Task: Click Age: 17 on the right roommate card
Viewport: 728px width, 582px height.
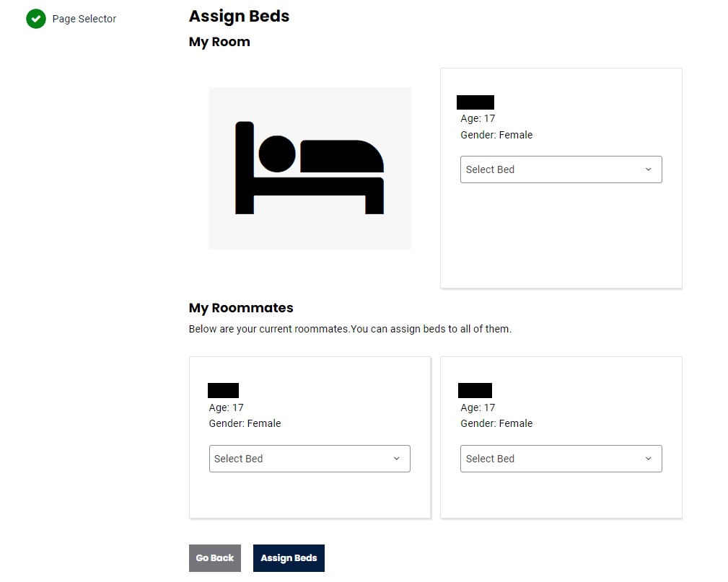Action: pyautogui.click(x=477, y=407)
